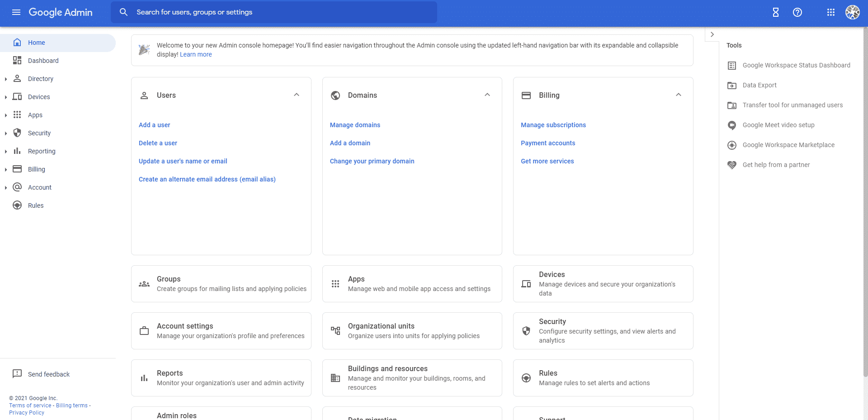Select Rules in the sidebar

(x=58, y=205)
